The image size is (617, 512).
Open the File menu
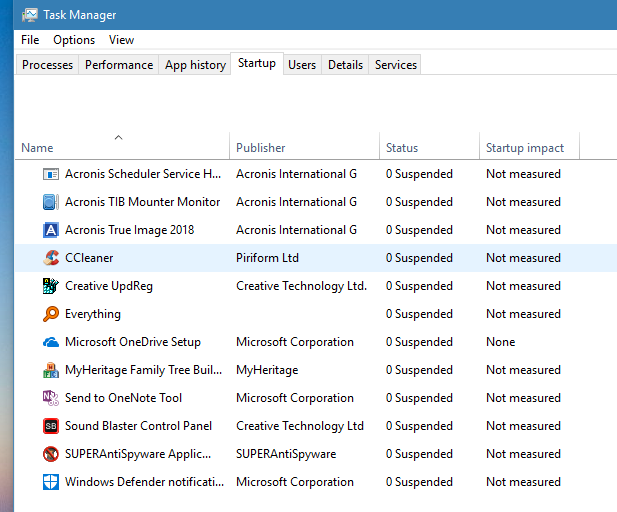[x=30, y=40]
